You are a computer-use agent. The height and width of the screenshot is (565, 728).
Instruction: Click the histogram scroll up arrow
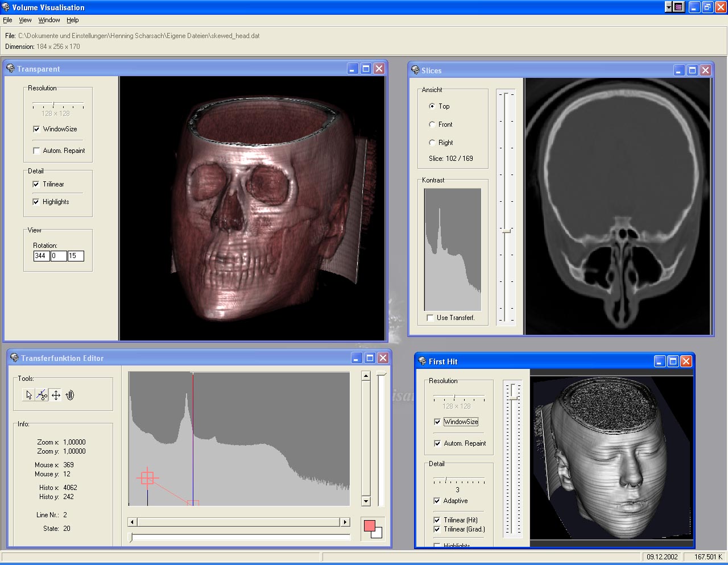click(366, 376)
